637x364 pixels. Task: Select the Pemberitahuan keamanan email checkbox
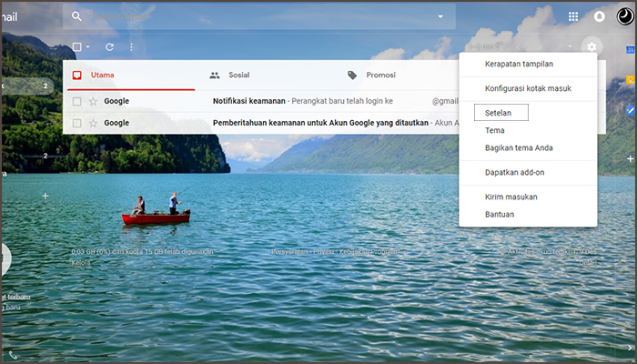(77, 123)
